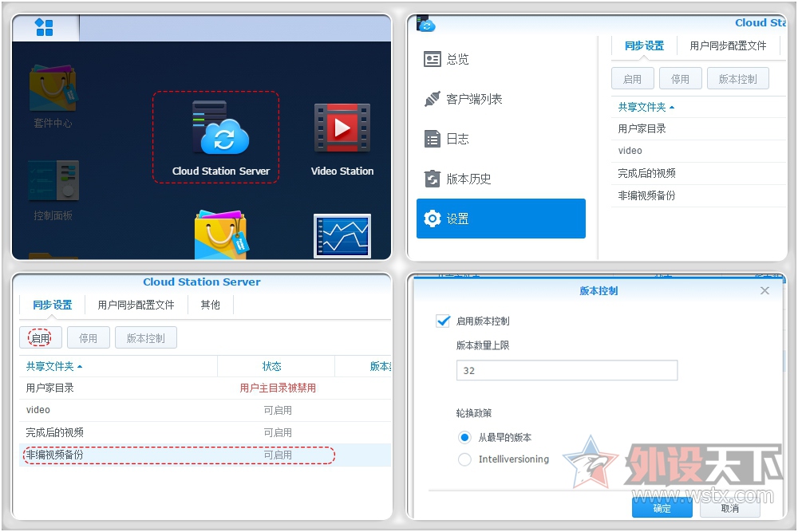Open Resource Monitor chart icon

342,236
